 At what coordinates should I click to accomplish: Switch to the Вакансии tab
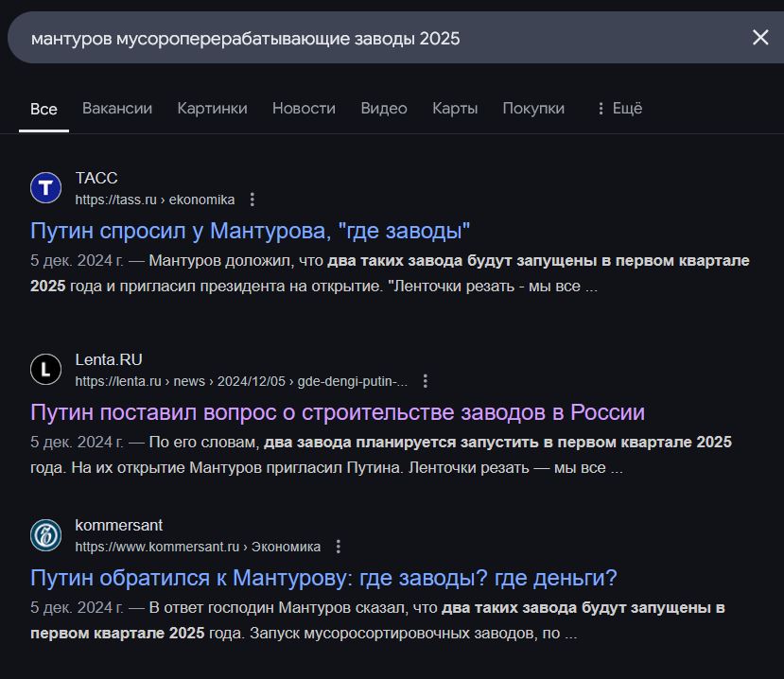point(117,109)
